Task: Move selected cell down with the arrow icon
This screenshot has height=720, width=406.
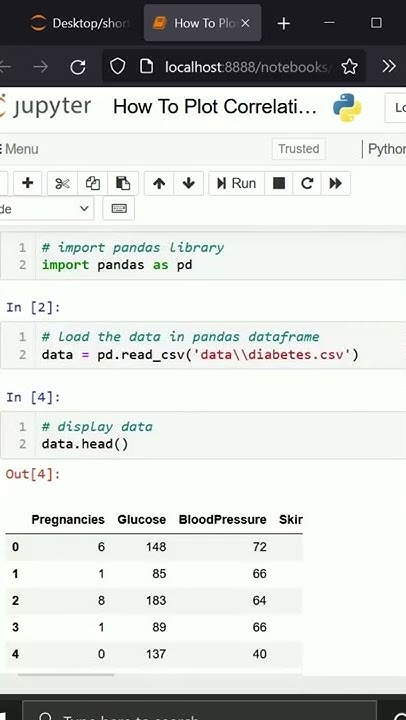Action: [x=188, y=184]
